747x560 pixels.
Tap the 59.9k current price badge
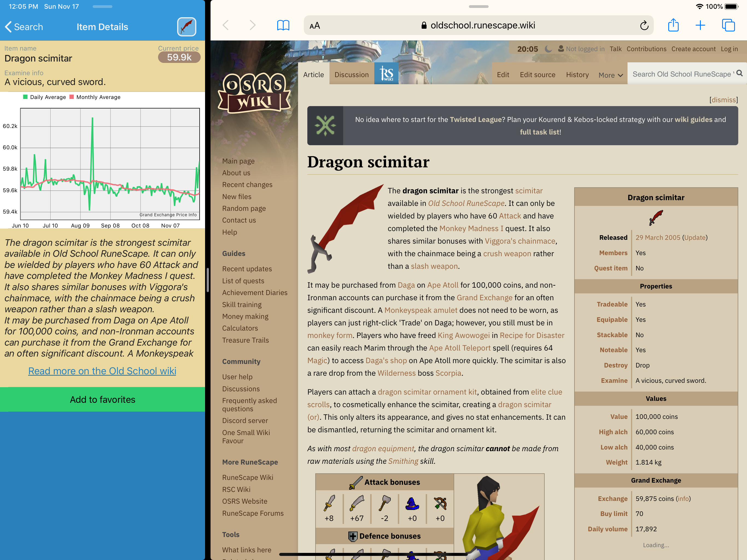point(179,57)
